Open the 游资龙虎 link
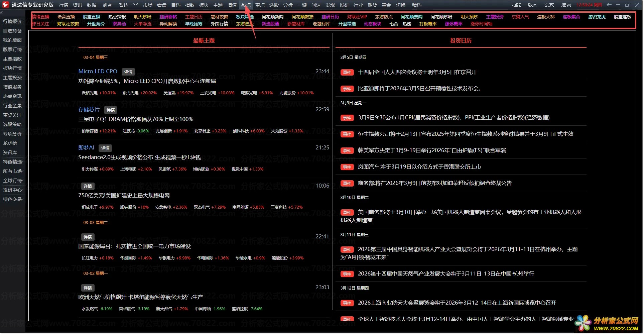This screenshot has height=334, width=644. point(597,17)
